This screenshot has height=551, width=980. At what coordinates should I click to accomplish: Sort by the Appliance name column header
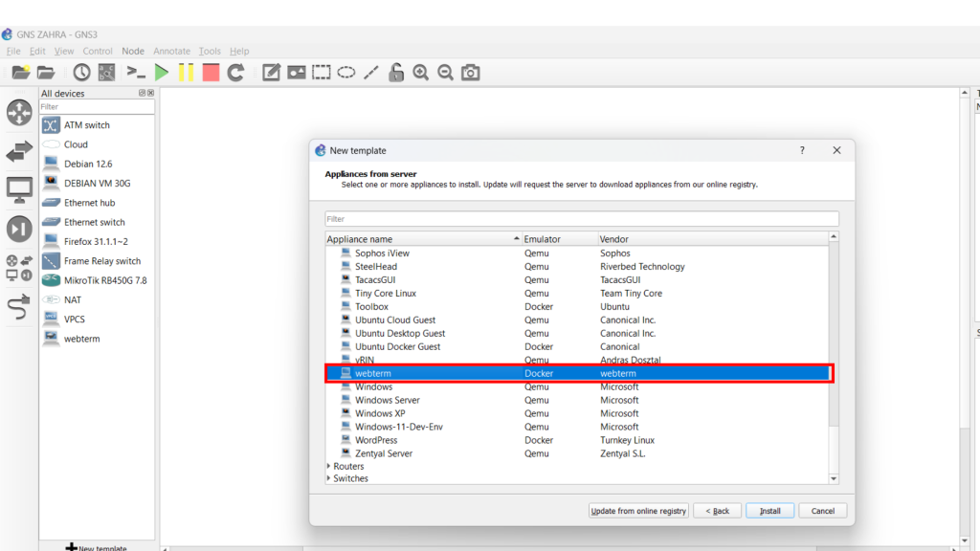(x=421, y=239)
